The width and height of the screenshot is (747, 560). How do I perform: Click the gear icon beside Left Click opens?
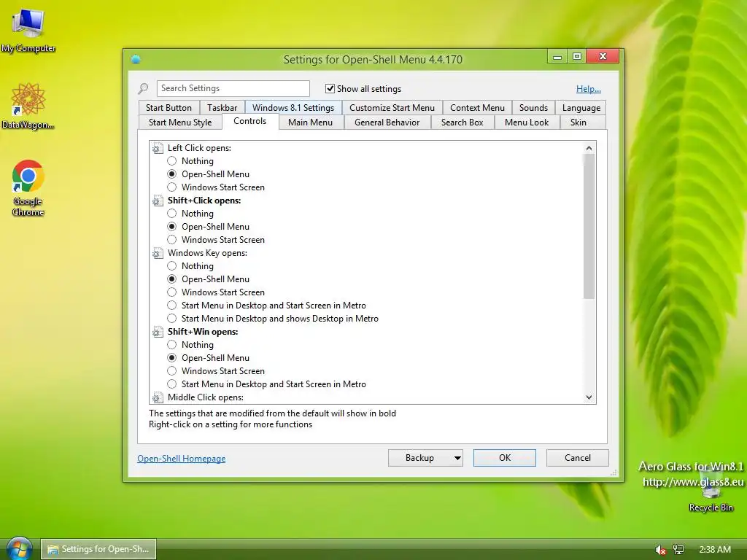click(x=158, y=149)
